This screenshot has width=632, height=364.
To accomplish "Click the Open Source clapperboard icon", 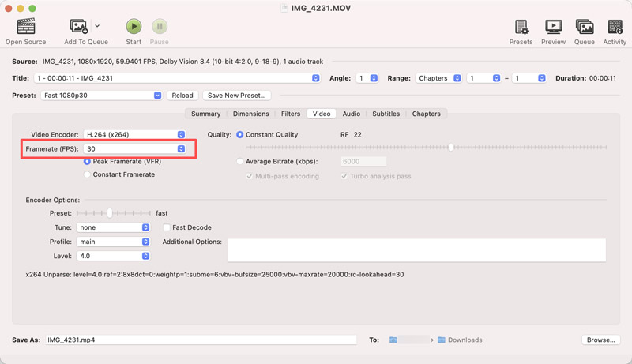I will (25, 27).
